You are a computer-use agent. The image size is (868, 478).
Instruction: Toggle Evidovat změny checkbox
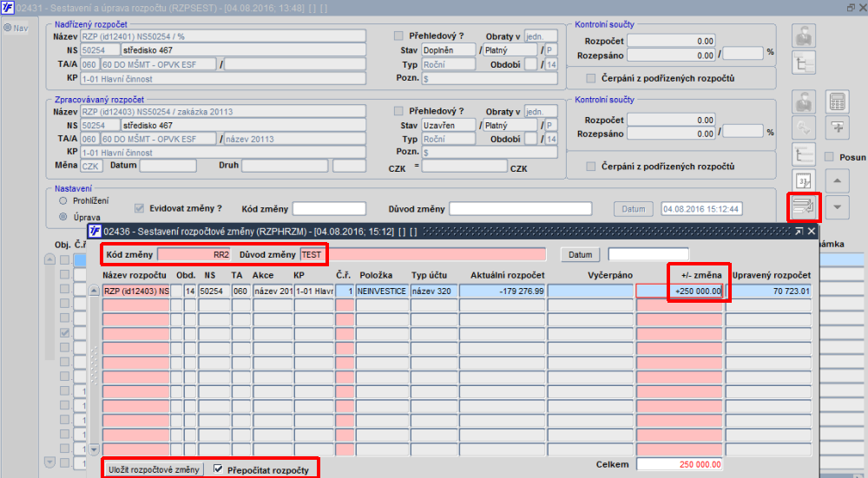(139, 208)
